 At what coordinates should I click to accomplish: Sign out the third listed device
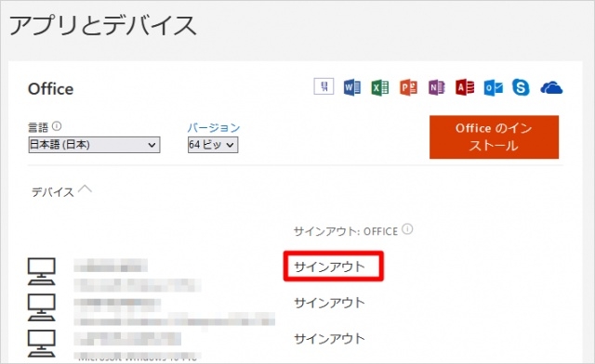click(329, 339)
